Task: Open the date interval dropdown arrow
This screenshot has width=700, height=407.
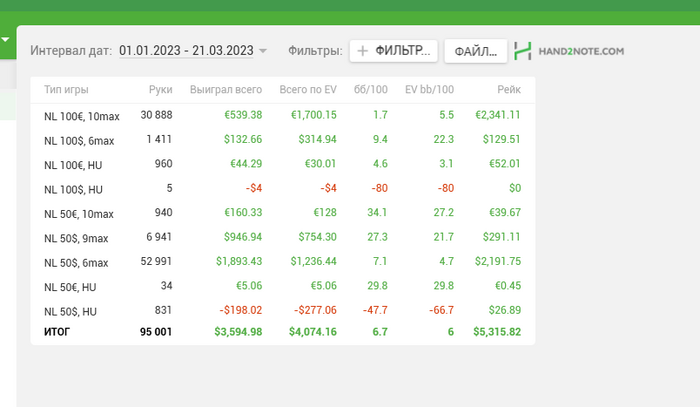Action: click(x=263, y=51)
